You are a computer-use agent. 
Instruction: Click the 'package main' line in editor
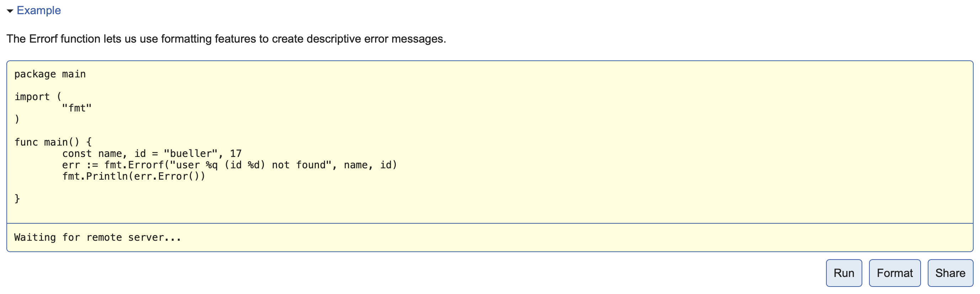click(50, 74)
